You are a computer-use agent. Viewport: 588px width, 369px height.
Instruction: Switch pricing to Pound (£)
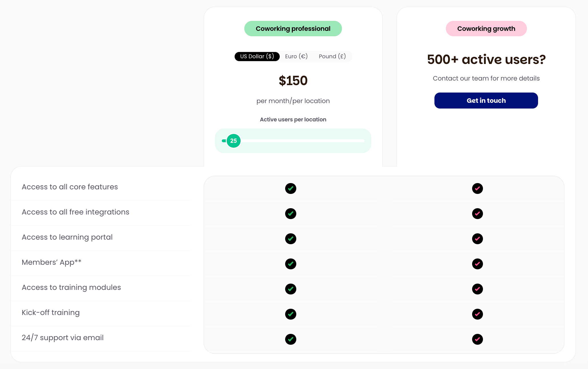(332, 57)
